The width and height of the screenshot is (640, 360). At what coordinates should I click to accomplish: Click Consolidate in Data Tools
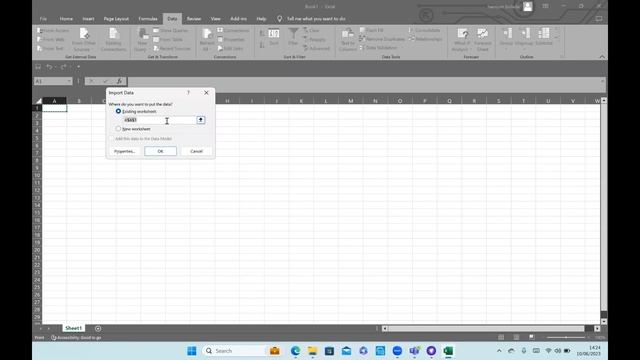pyautogui.click(x=424, y=30)
